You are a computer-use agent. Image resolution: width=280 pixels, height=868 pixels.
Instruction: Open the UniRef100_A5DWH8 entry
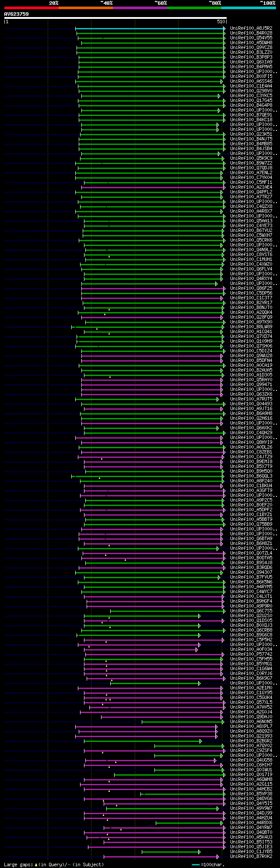pyautogui.click(x=252, y=42)
